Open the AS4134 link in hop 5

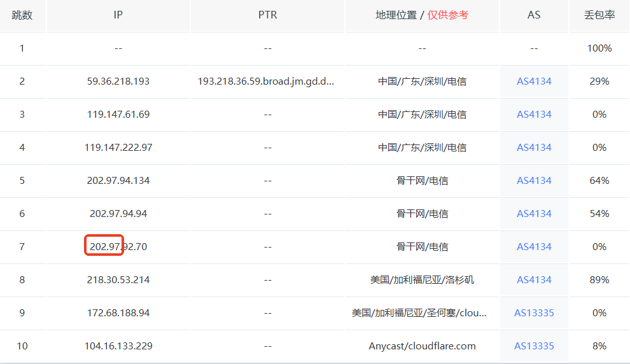point(533,180)
